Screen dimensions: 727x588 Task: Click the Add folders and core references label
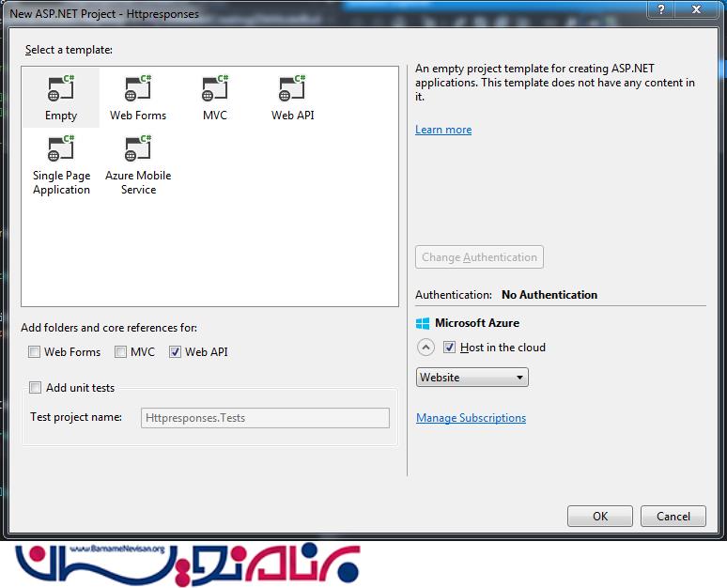(109, 328)
